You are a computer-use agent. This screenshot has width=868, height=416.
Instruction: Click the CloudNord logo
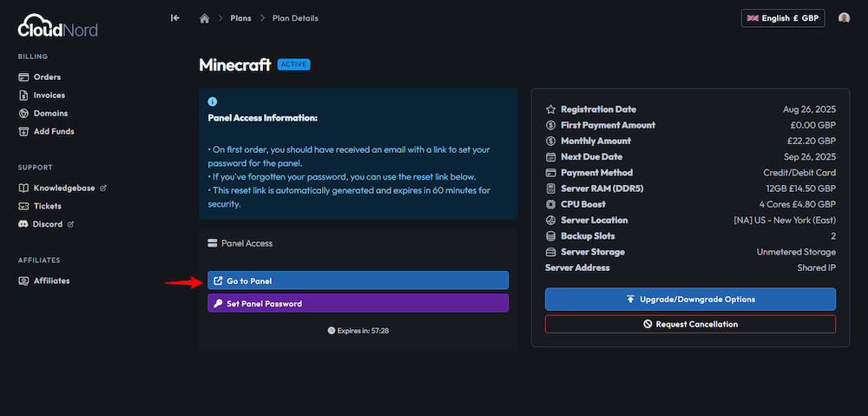click(x=57, y=25)
